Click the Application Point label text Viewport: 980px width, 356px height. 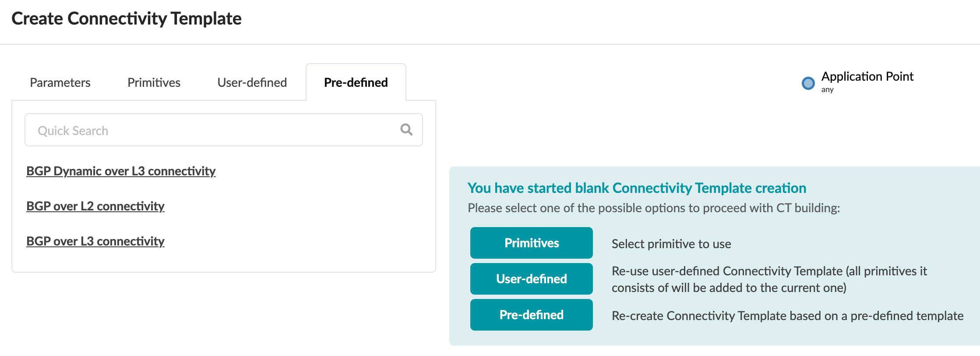[x=867, y=76]
